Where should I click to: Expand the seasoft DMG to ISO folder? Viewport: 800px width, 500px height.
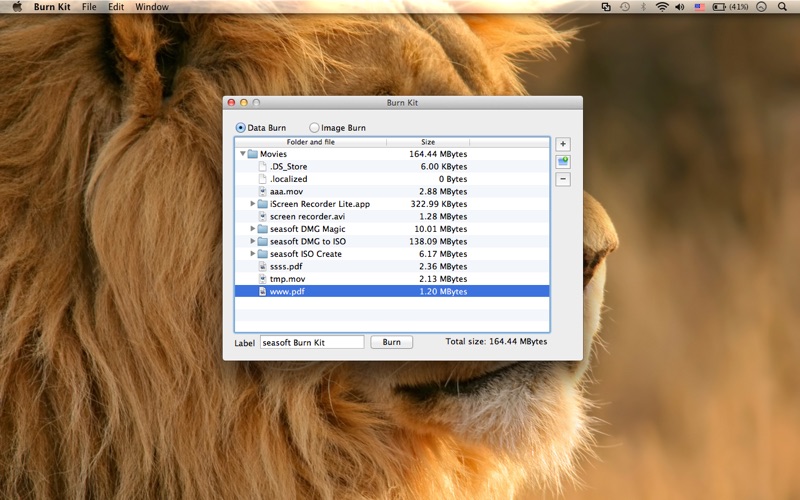[252, 241]
